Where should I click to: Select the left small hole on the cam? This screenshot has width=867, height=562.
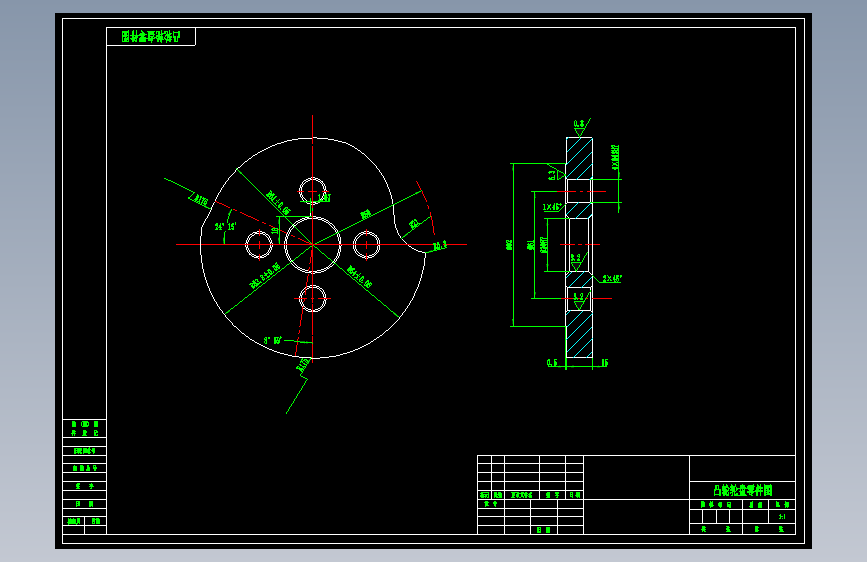[259, 244]
